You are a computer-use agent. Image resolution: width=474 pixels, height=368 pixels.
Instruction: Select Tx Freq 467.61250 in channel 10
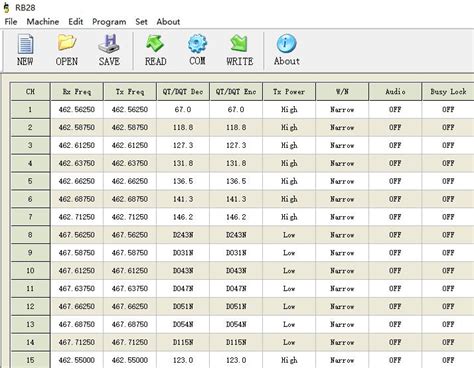[x=130, y=271]
